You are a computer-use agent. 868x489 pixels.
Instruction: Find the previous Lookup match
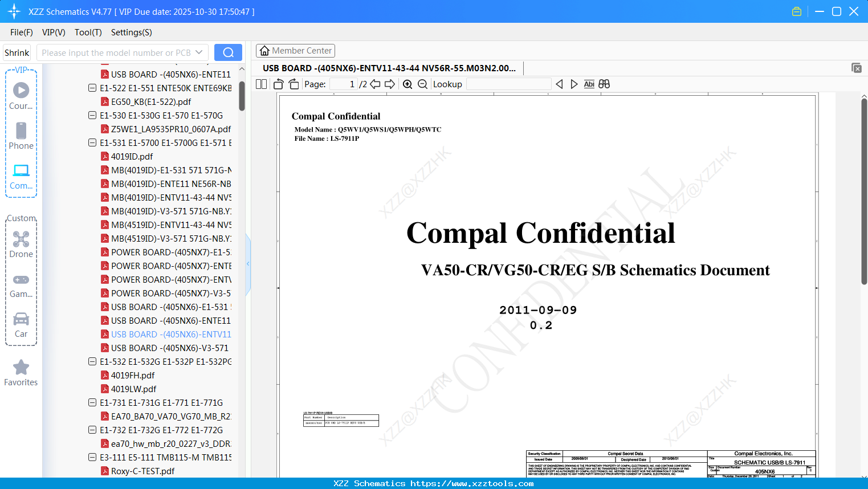pyautogui.click(x=559, y=84)
